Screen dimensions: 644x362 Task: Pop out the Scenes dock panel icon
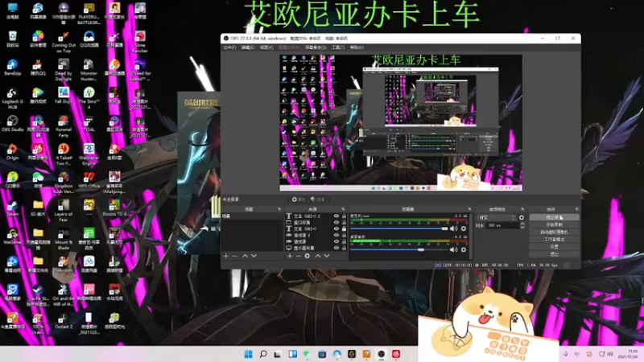(x=279, y=209)
